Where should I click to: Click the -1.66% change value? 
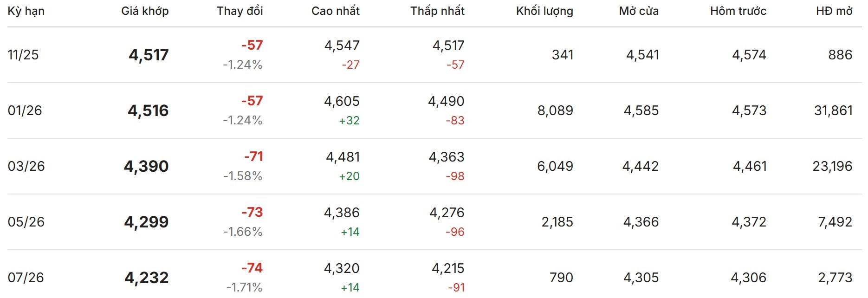click(243, 232)
